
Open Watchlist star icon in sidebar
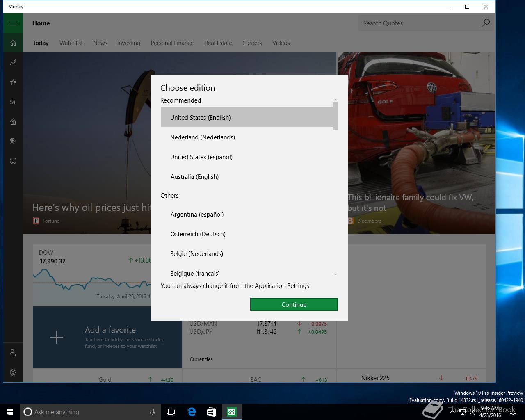[13, 82]
